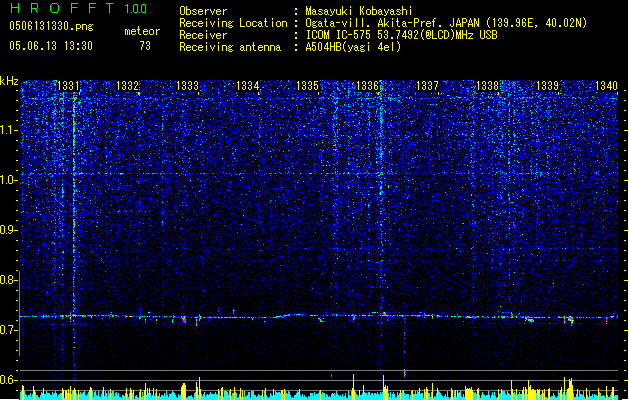The height and width of the screenshot is (400, 629).
Task: Click the 1334 time axis marker
Action: point(248,86)
